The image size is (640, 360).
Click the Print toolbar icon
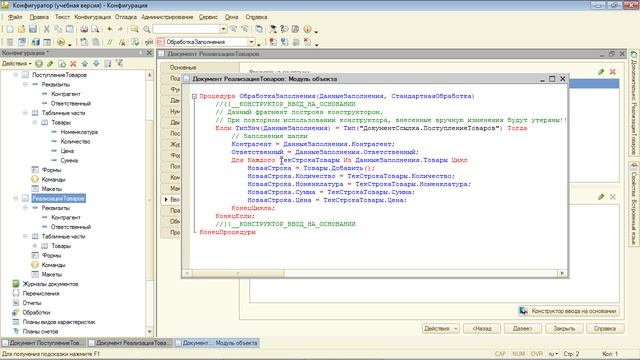coord(84,29)
